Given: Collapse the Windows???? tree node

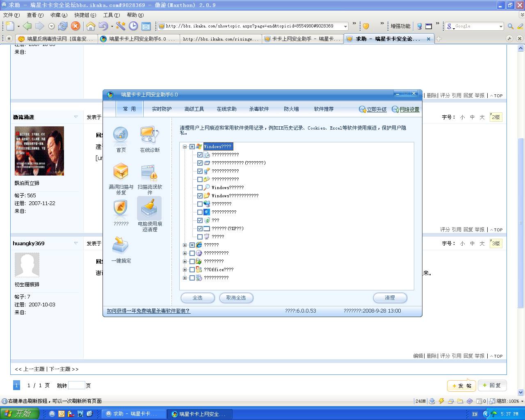Looking at the screenshot, I should [x=185, y=146].
